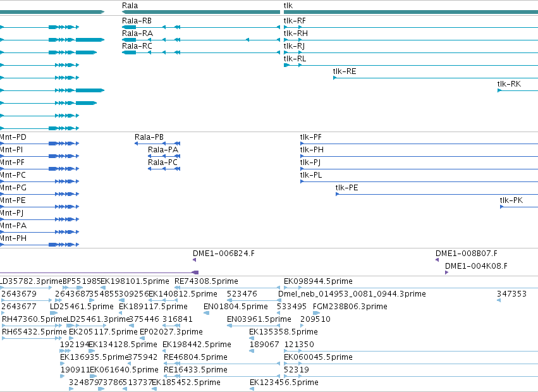538x392 pixels.
Task: Pick the Mnt-PI protein label
Action: pyautogui.click(x=11, y=150)
